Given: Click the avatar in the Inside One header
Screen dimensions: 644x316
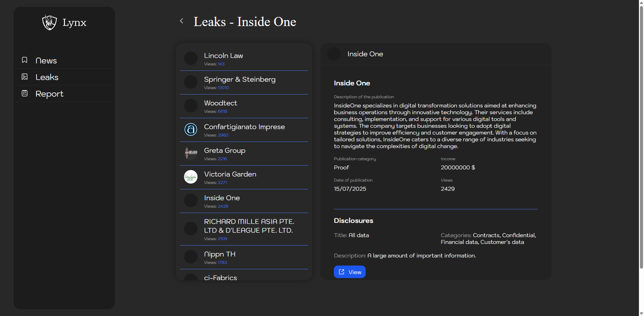Looking at the screenshot, I should (334, 54).
